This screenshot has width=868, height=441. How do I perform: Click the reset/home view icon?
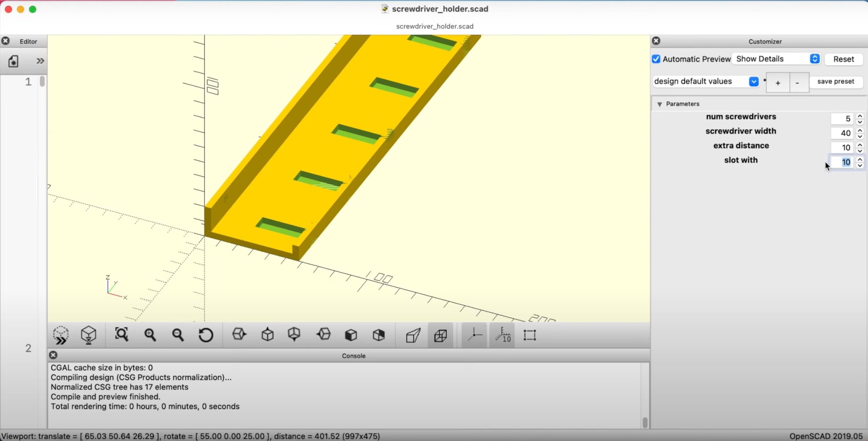click(x=206, y=335)
